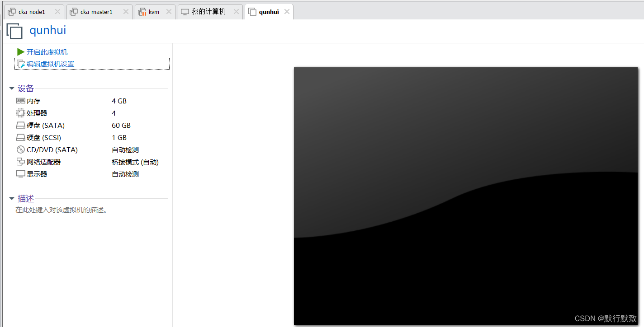Click the 我的计算机 monitor icon in tab
The image size is (644, 327).
point(185,12)
